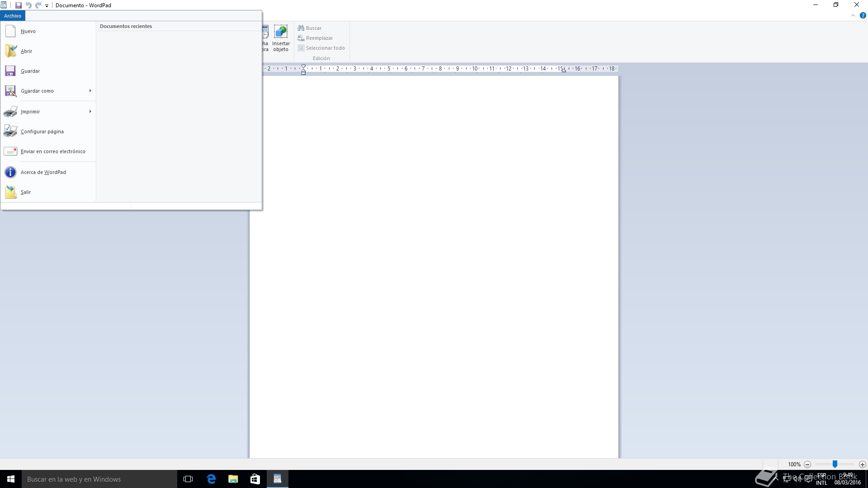This screenshot has width=868, height=488.
Task: Click right indent marker on ruler
Action: [564, 70]
